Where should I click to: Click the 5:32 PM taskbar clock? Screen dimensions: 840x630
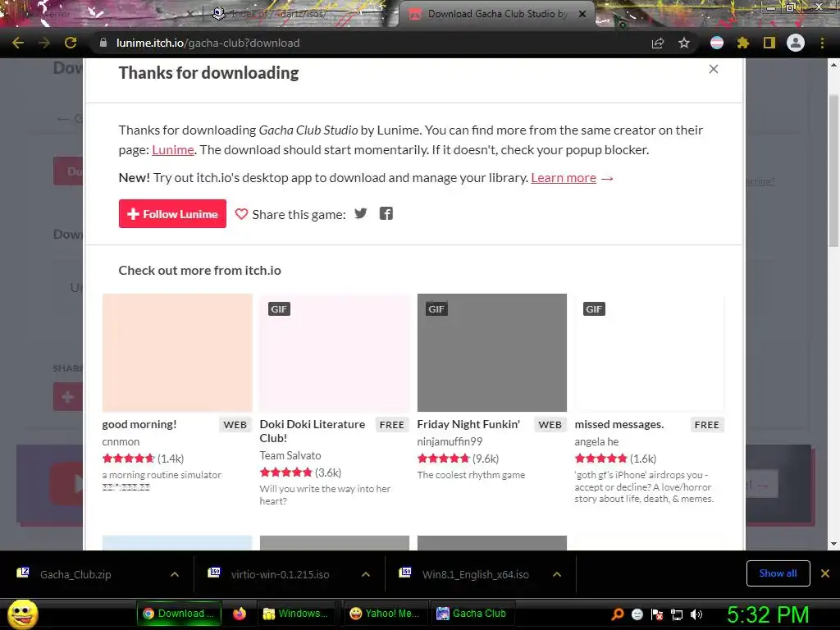(x=768, y=614)
